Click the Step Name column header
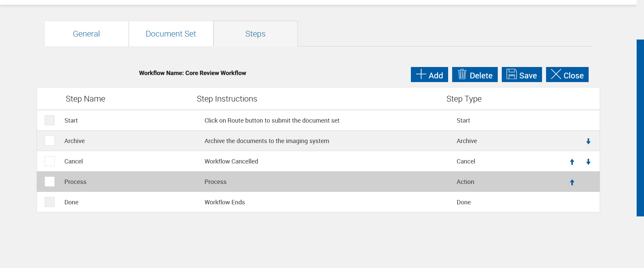This screenshot has height=268, width=644. 86,99
